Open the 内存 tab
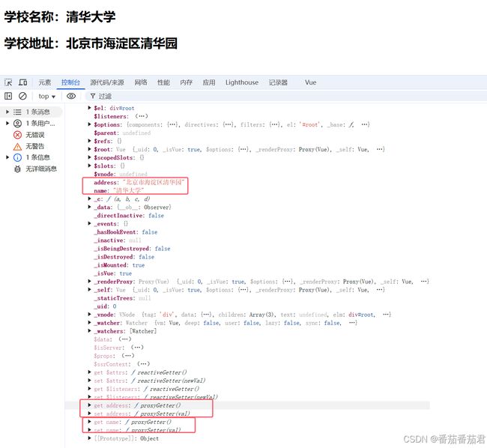 pyautogui.click(x=186, y=82)
